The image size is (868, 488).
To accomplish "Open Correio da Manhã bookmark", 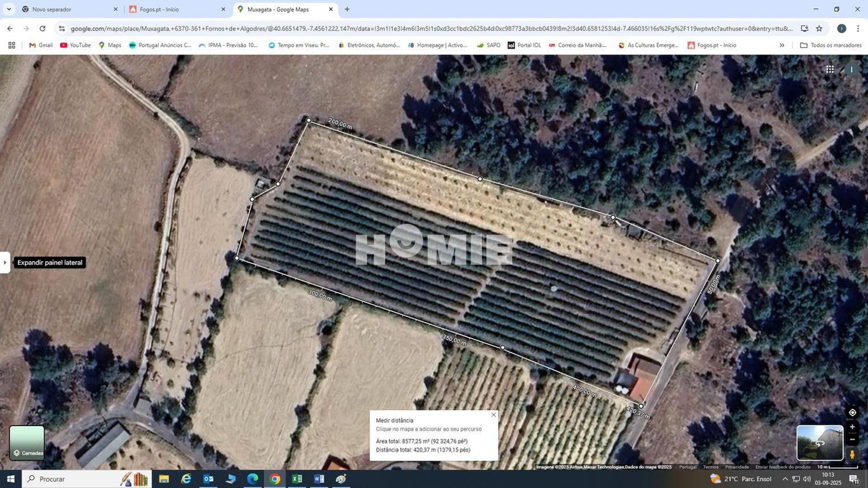I will (x=578, y=45).
